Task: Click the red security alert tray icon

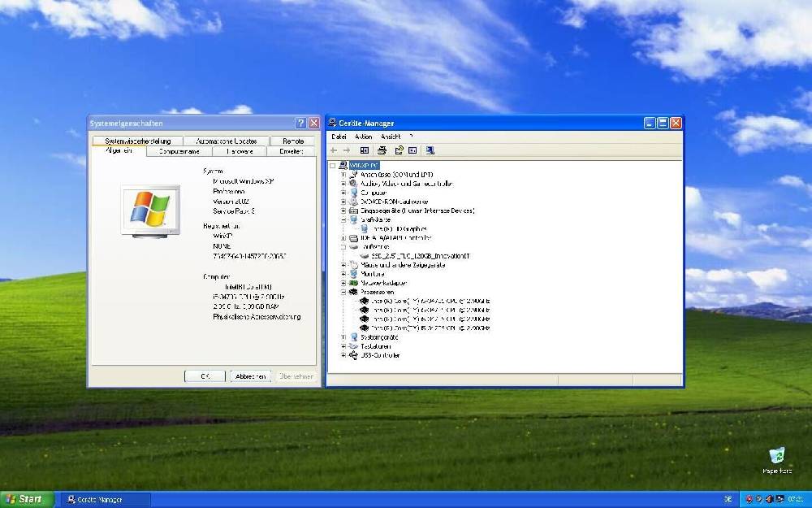Action: coord(749,499)
